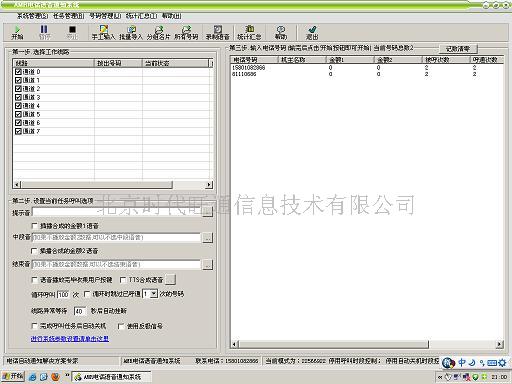Toggle 通道 4 channel checkbox
This screenshot has height=384, width=512.
click(18, 106)
